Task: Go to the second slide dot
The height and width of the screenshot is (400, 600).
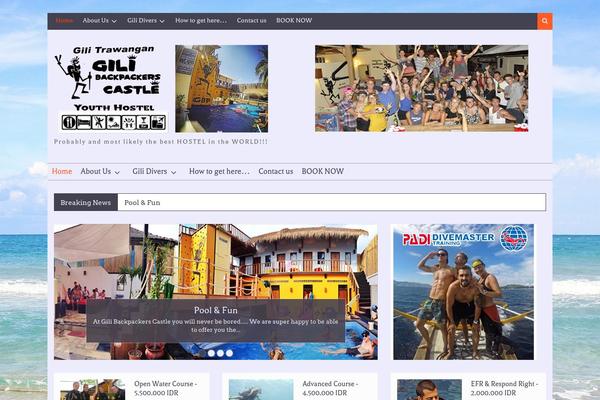Action: pyautogui.click(x=220, y=353)
